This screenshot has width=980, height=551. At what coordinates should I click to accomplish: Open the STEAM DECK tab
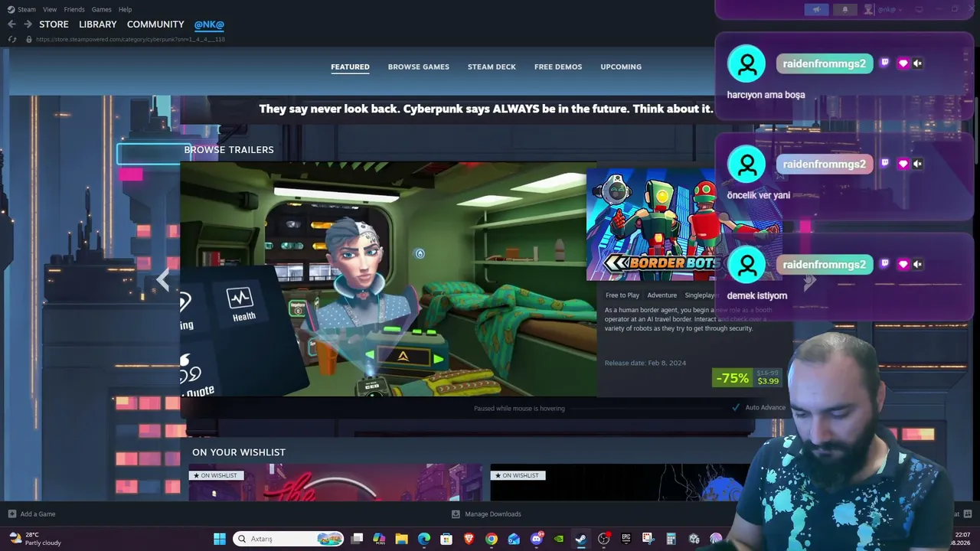pos(492,67)
